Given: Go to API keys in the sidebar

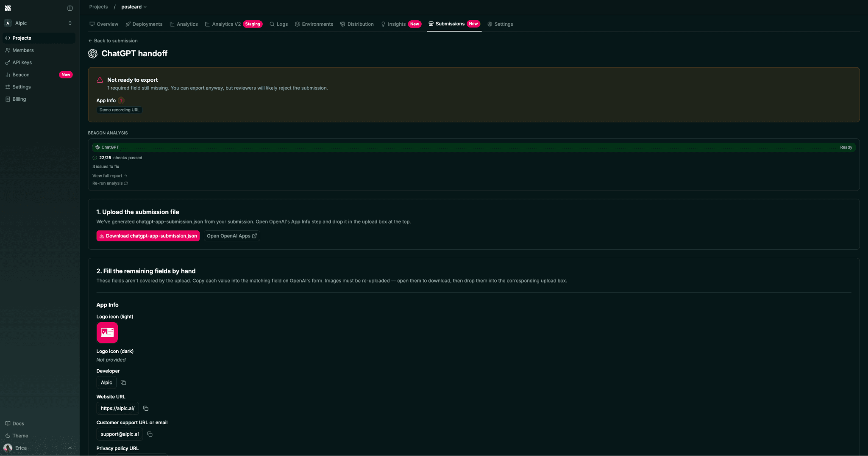Looking at the screenshot, I should tap(39, 63).
